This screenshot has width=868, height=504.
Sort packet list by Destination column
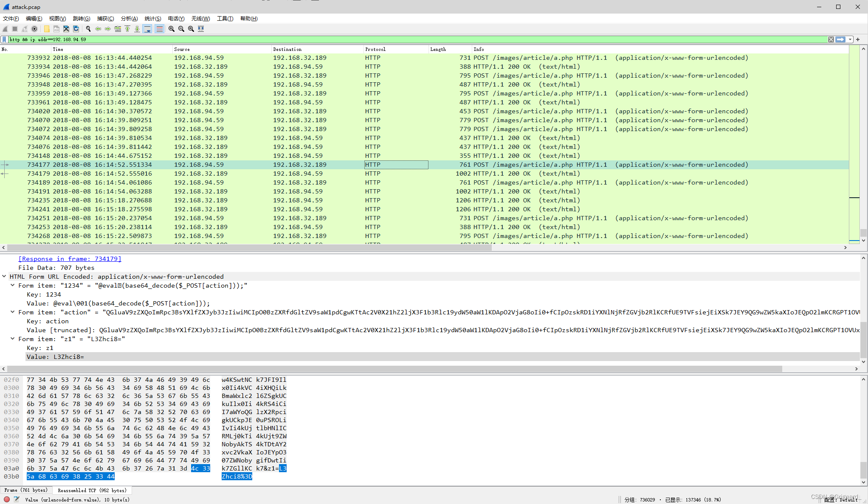(318, 49)
